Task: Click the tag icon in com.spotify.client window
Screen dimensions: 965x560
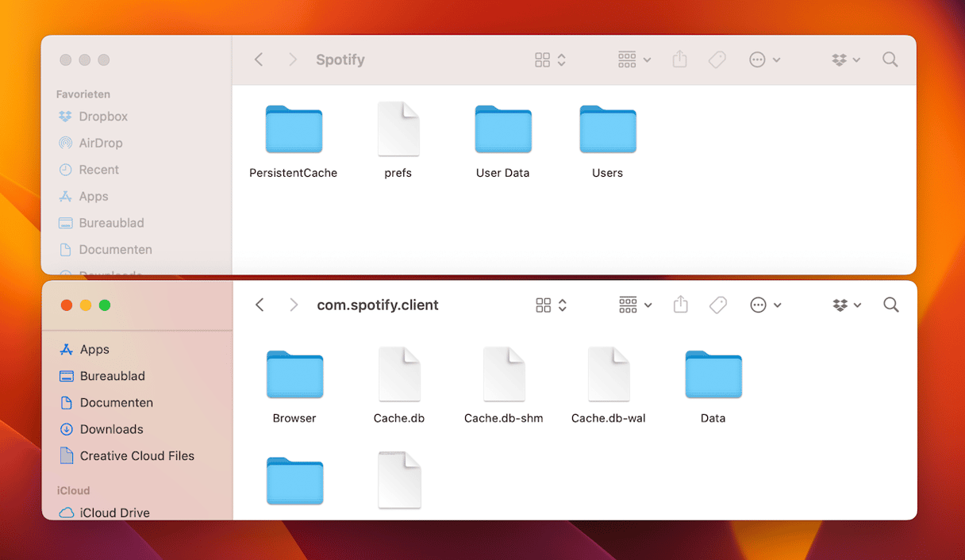Action: click(718, 305)
